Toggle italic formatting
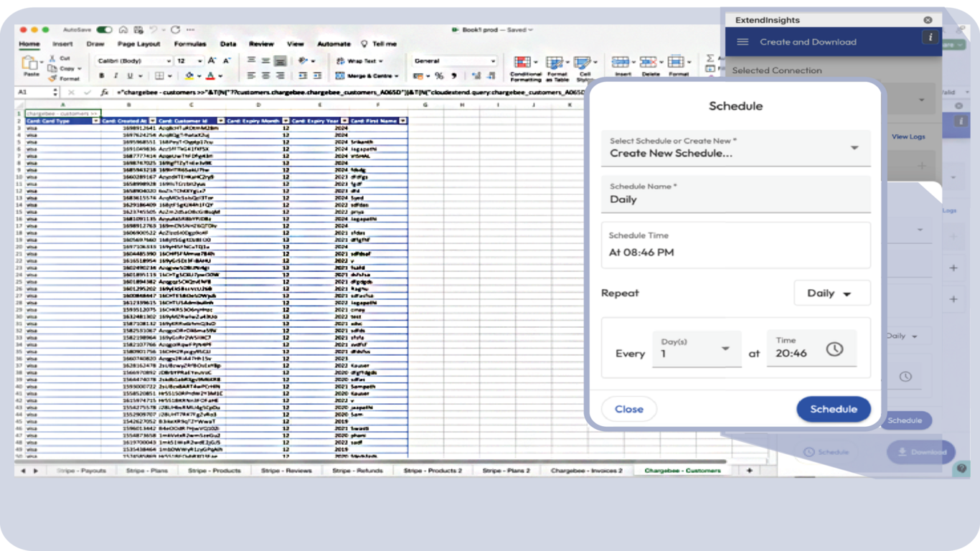 pos(116,76)
